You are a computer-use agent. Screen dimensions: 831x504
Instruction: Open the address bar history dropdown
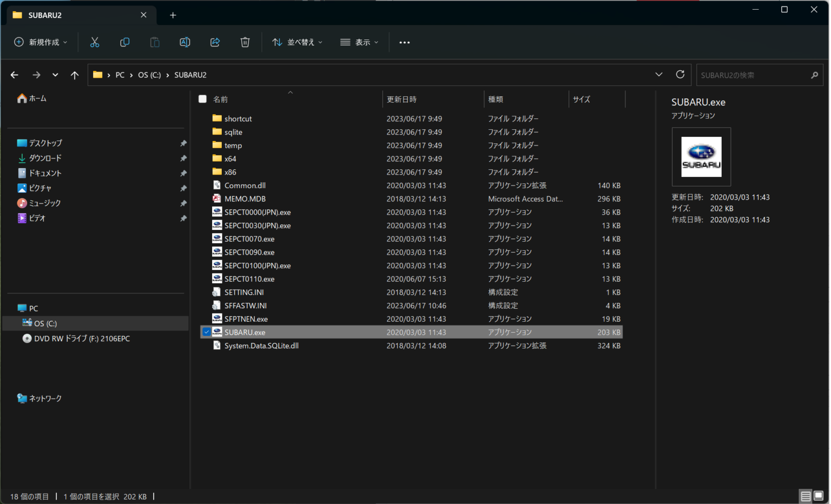658,75
